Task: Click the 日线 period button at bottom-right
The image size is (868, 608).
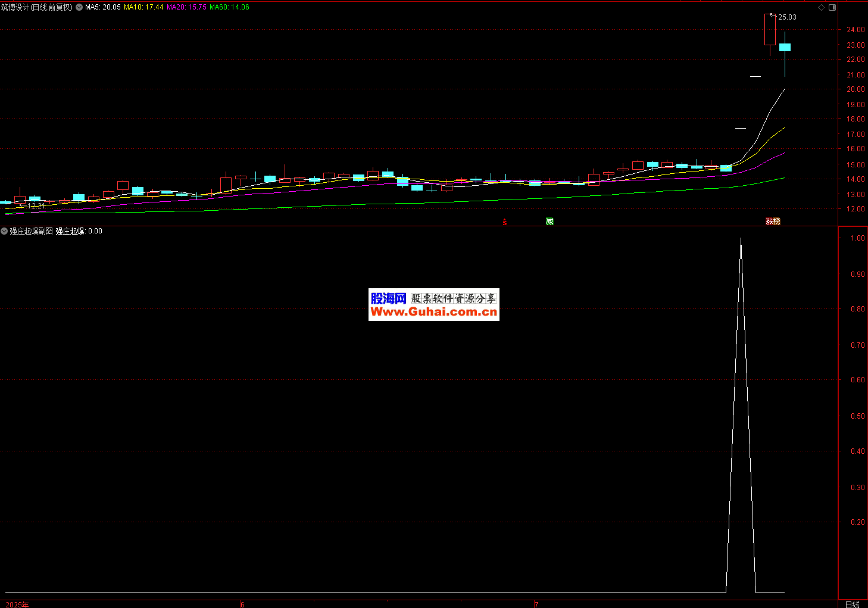Action: 852,604
